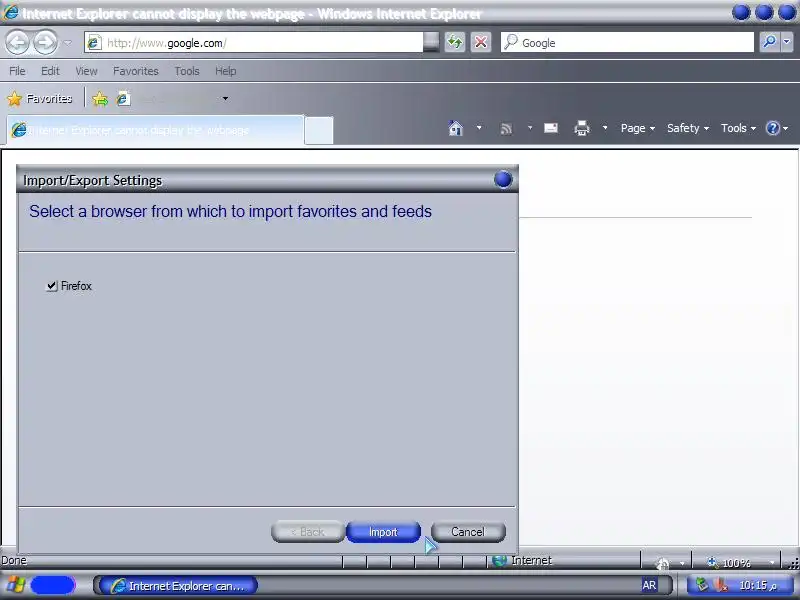Open the Favorites menu

(136, 71)
